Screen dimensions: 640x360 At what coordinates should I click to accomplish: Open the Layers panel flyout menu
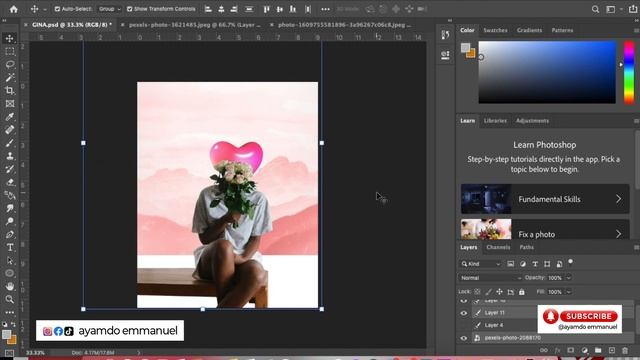(x=636, y=247)
